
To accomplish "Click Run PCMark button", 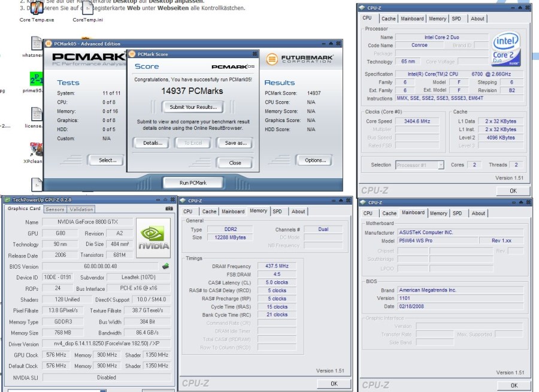I will 193,183.
